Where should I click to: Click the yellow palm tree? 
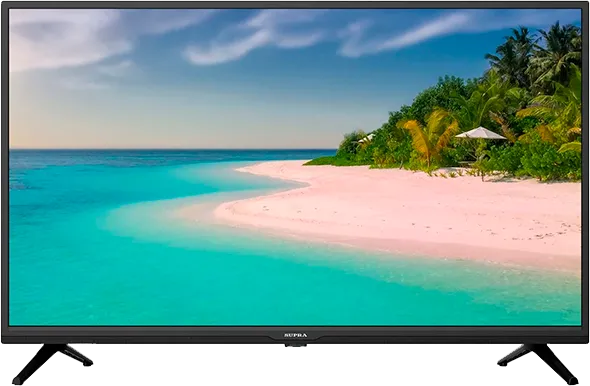(x=429, y=135)
